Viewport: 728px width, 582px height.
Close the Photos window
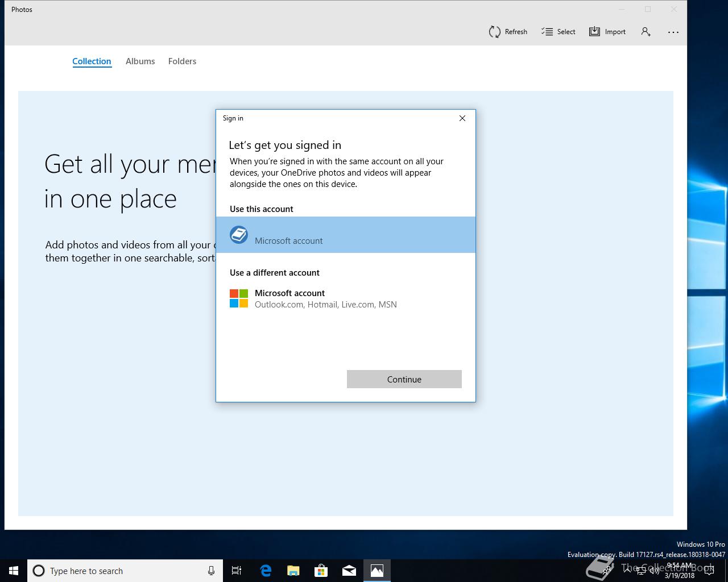(674, 9)
